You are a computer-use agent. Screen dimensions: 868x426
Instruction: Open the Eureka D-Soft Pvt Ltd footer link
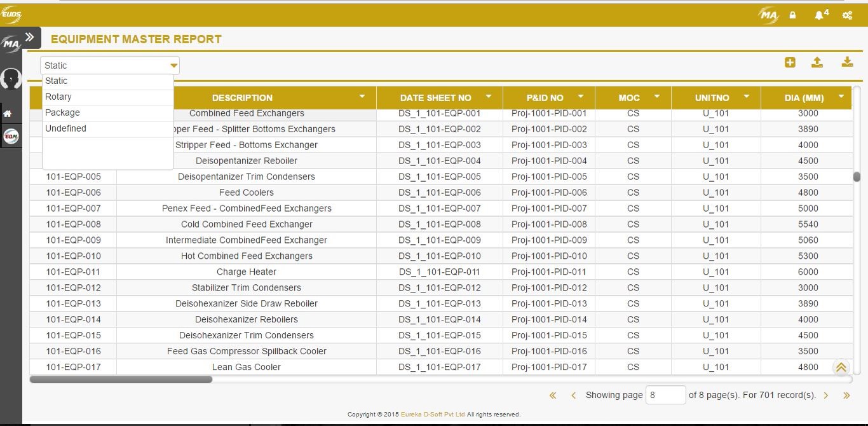coord(433,415)
